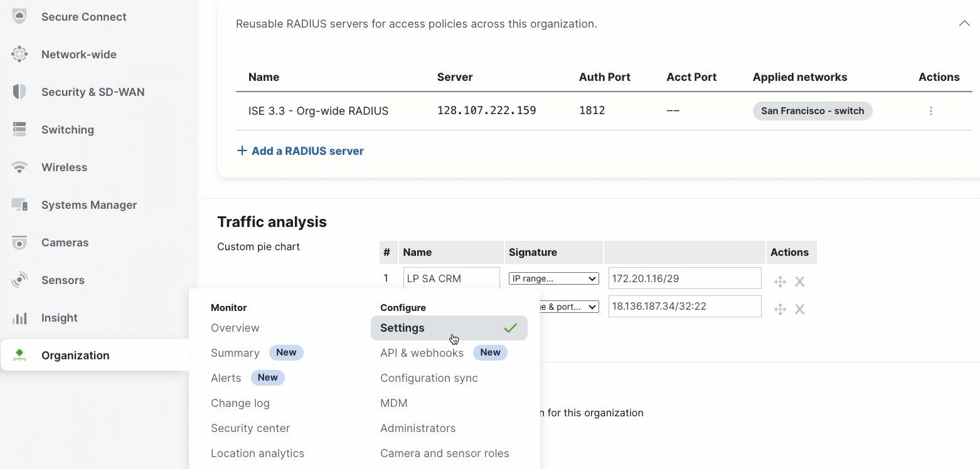Click the Wireless wifi icon

point(19,167)
